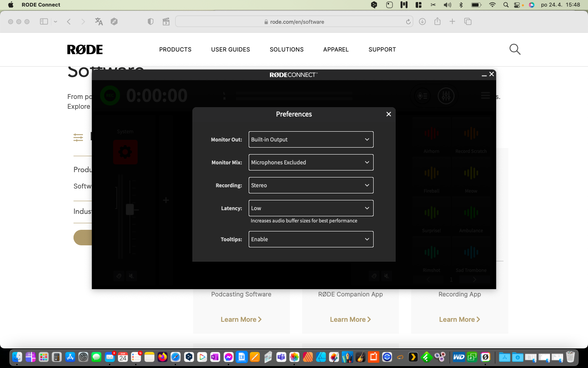Image resolution: width=588 pixels, height=368 pixels.
Task: Open Calendar from the Dock
Action: click(x=123, y=357)
